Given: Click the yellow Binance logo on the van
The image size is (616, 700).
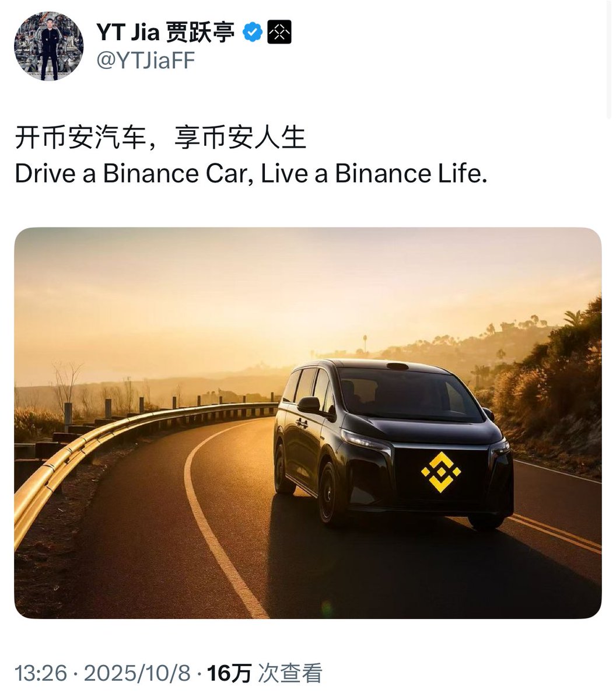Looking at the screenshot, I should pyautogui.click(x=441, y=471).
